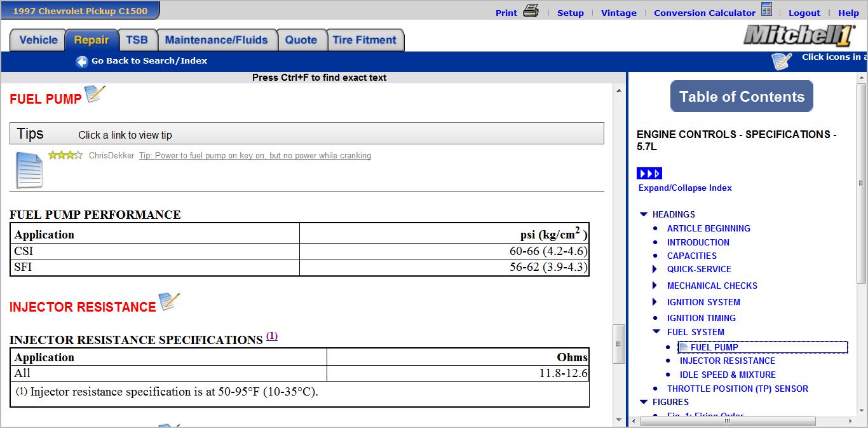Viewport: 868px width, 428px height.
Task: Select the Repair tab
Action: click(x=92, y=40)
